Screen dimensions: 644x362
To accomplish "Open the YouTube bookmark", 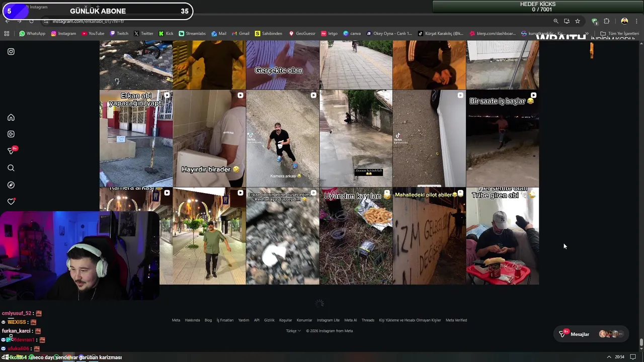I will 93,34.
